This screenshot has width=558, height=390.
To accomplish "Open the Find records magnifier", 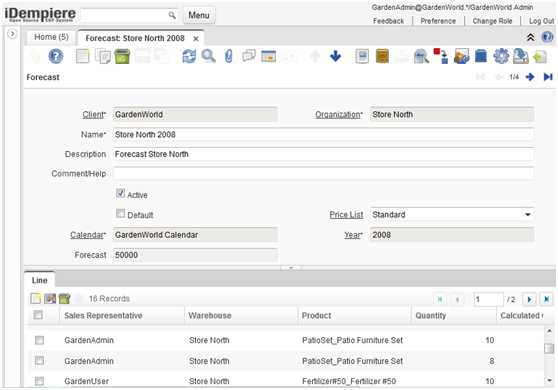I will [209, 56].
